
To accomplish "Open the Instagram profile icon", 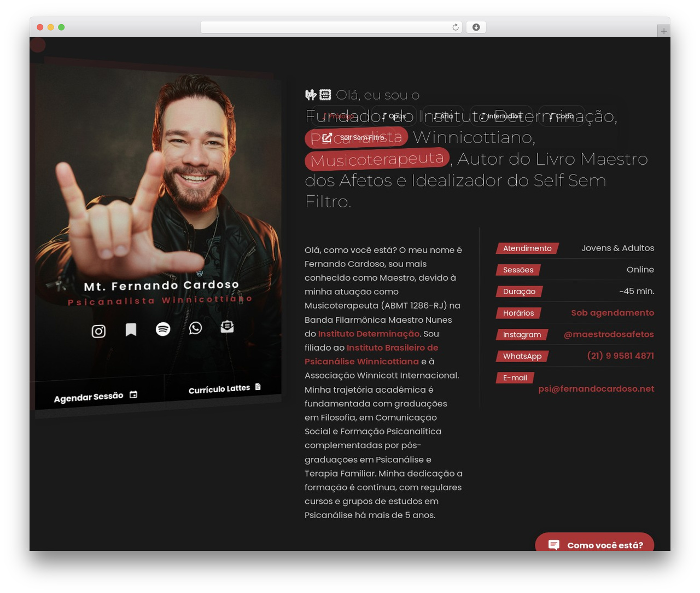I will click(98, 331).
